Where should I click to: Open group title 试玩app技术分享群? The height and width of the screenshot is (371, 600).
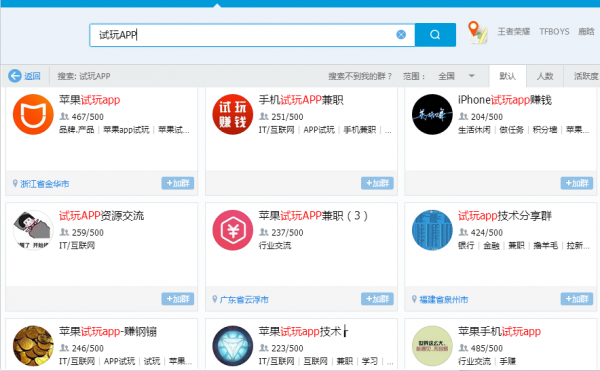coord(505,216)
